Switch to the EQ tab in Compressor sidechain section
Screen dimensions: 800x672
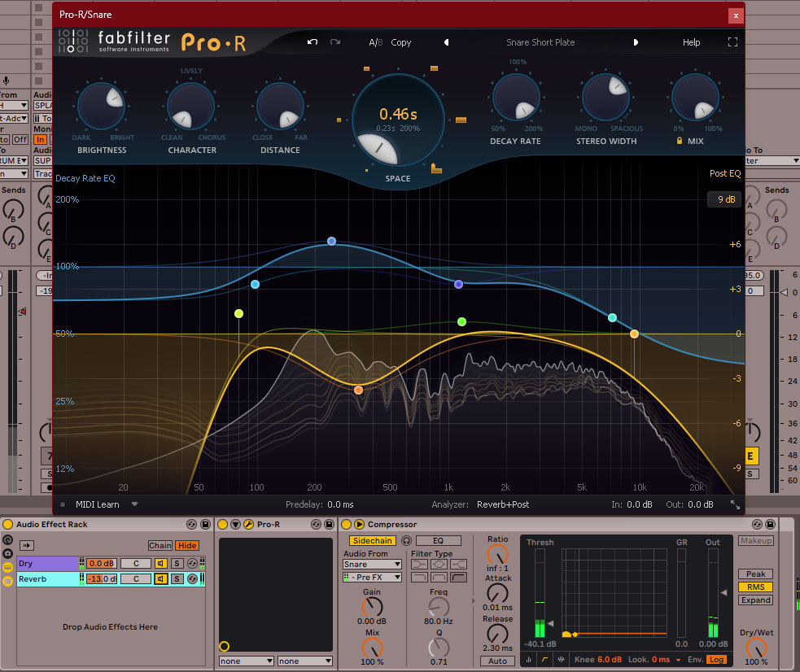tap(437, 540)
